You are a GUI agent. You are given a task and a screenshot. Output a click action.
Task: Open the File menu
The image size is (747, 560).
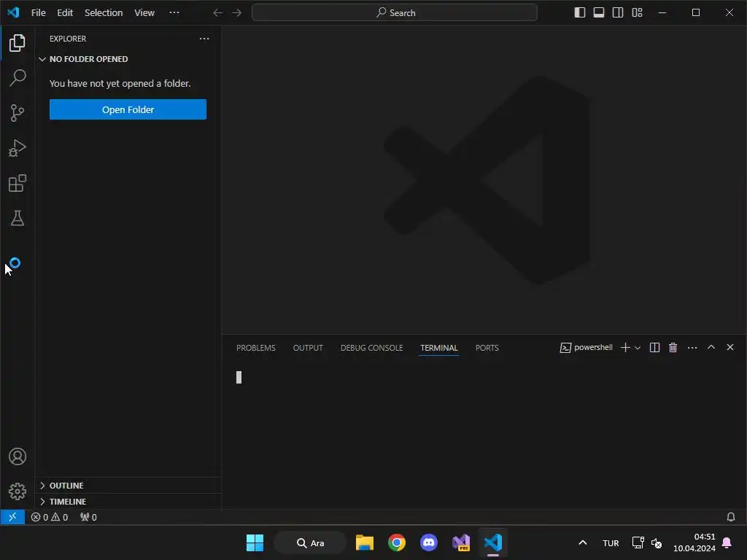[x=39, y=13]
